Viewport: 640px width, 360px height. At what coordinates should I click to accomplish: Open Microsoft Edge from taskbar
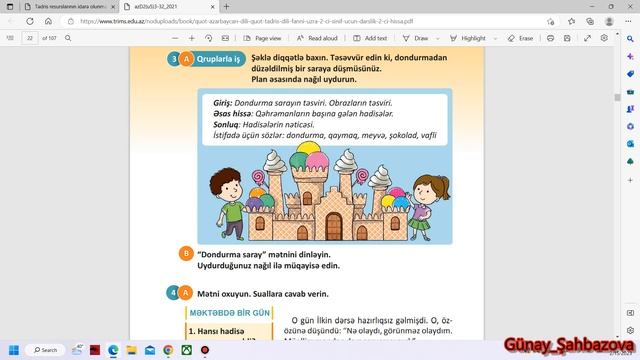pyautogui.click(x=113, y=350)
